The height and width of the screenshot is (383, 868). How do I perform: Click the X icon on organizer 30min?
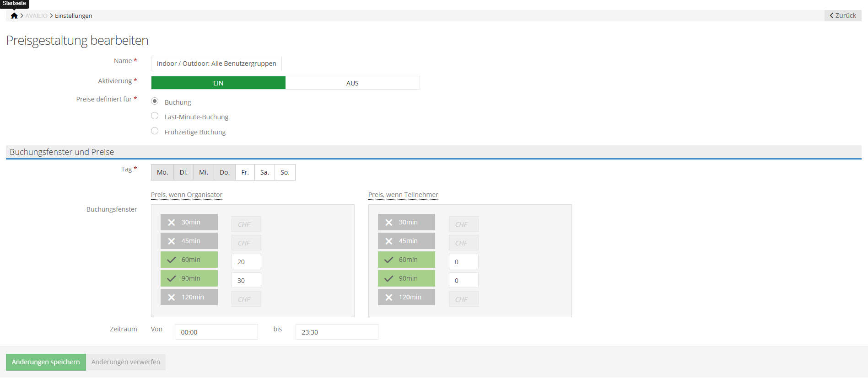tap(172, 223)
